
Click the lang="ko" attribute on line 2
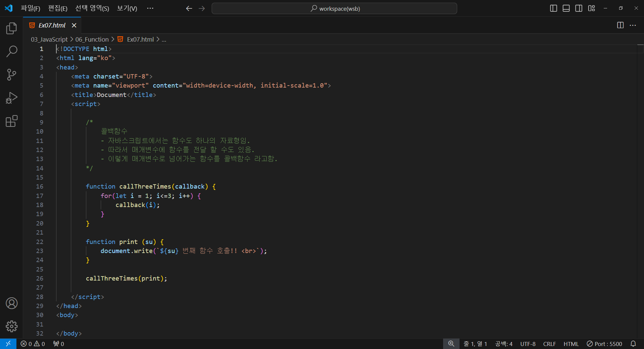95,58
